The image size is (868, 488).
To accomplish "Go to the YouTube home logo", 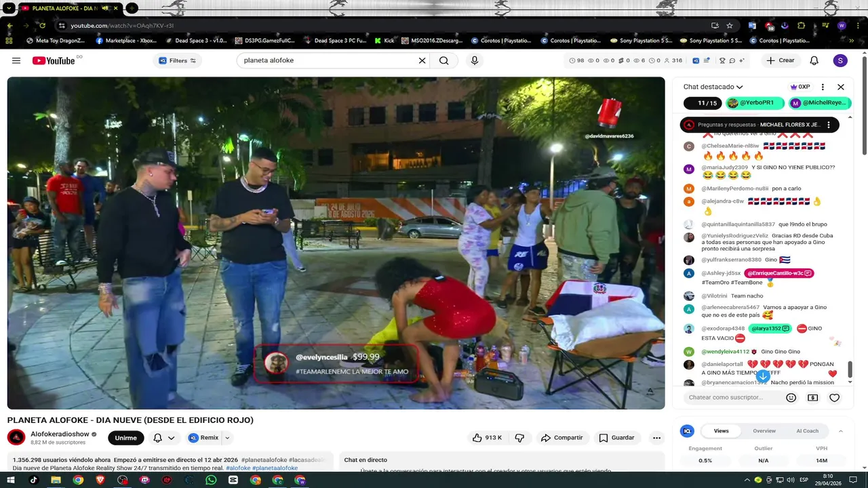I will 54,60.
